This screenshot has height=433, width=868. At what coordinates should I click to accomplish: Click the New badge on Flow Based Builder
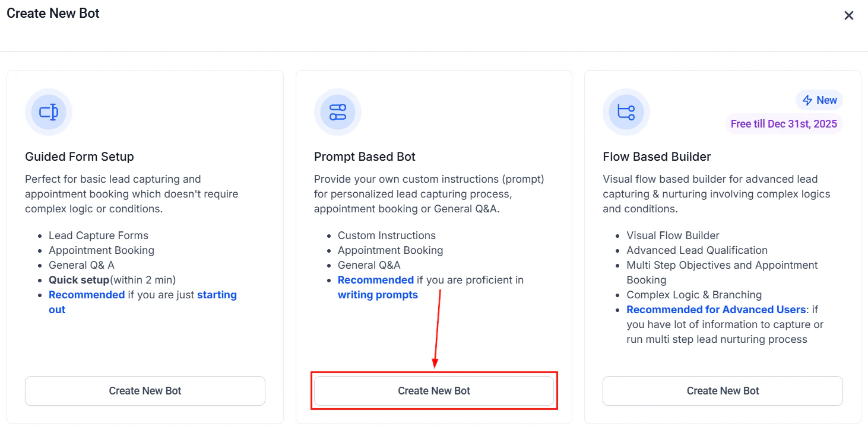(819, 100)
